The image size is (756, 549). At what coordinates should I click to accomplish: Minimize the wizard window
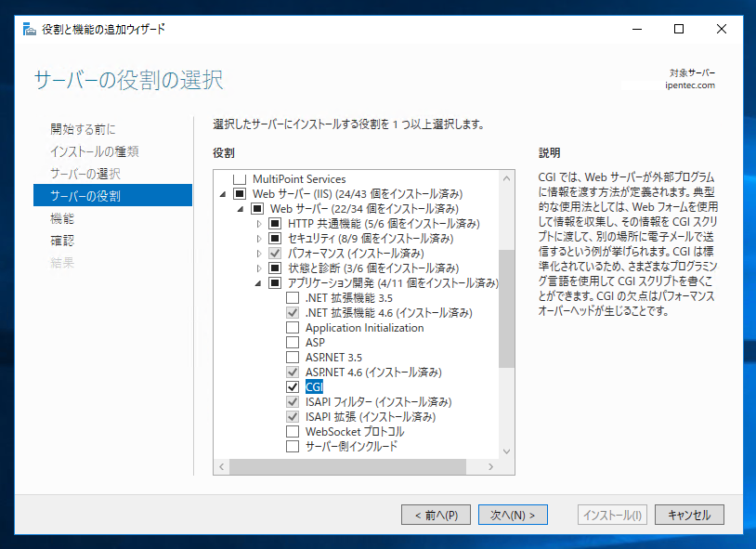(x=637, y=29)
